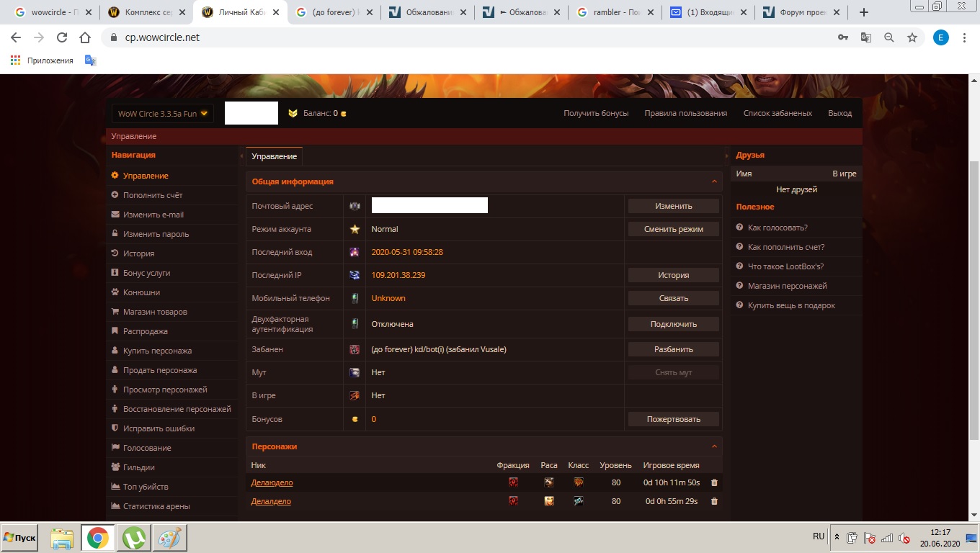
Task: Click trash icon for character Делалдело
Action: tap(714, 501)
